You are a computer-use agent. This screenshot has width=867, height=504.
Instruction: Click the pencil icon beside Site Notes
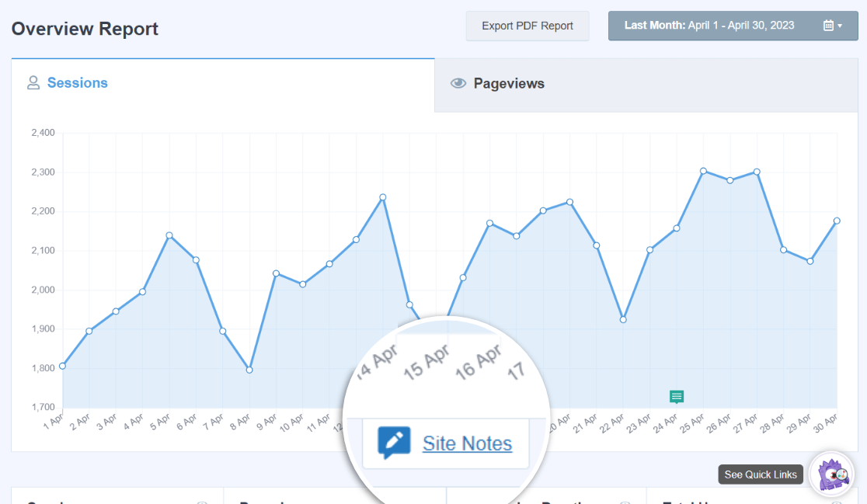[x=395, y=442]
